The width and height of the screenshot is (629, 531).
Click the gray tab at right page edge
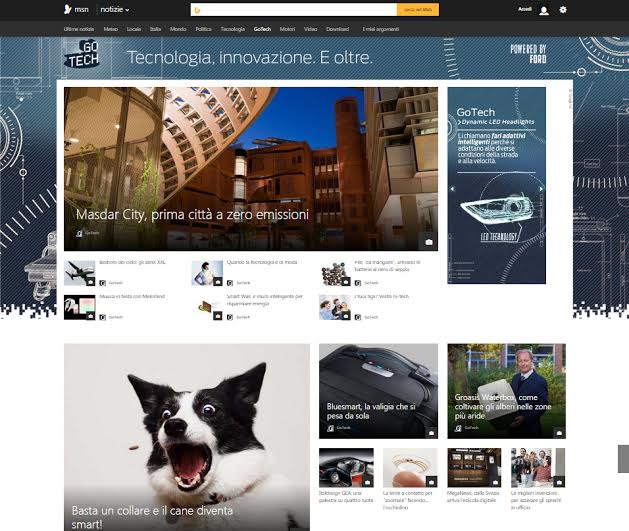[x=623, y=459]
